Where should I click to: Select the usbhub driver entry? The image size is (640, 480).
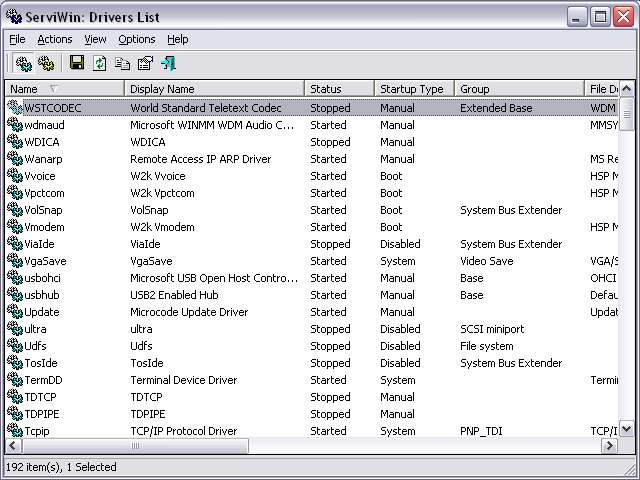[42, 295]
